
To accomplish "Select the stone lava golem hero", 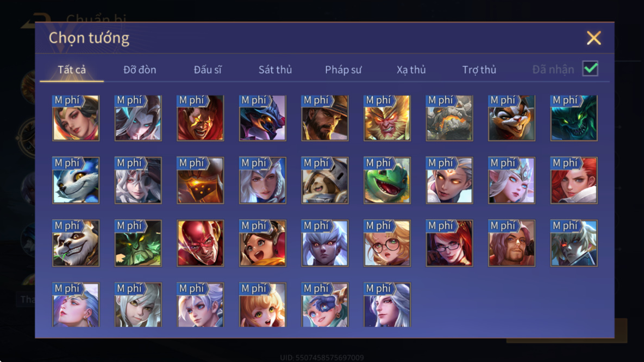I will point(449,118).
